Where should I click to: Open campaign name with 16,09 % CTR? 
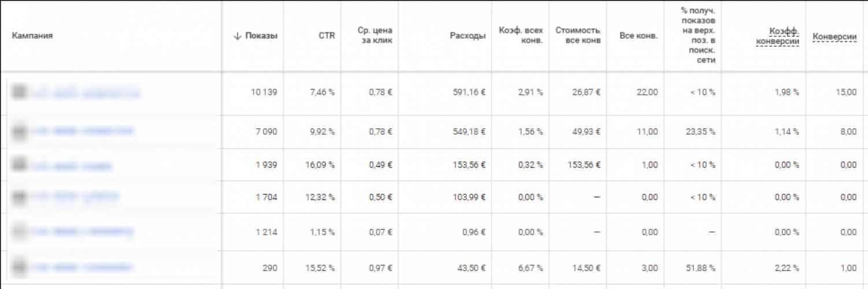coord(72,166)
